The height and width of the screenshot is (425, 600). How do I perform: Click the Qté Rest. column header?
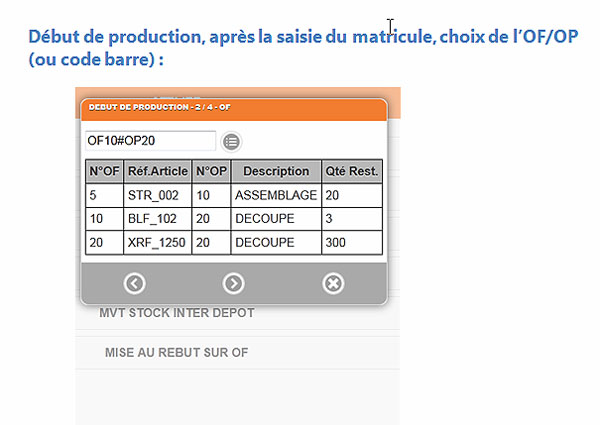pyautogui.click(x=352, y=171)
